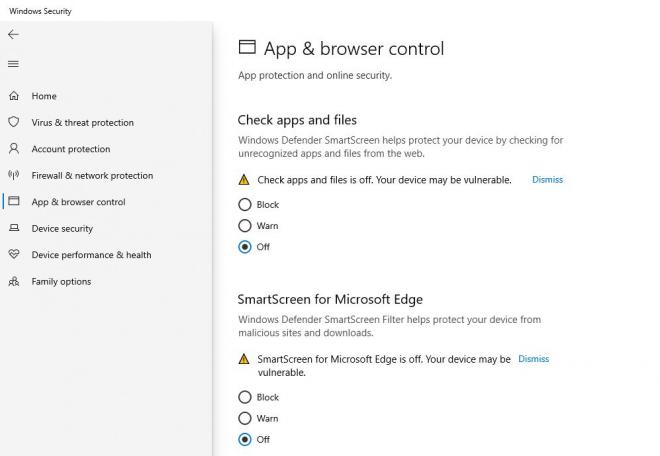Open App & browser control in sidebar

[x=78, y=202]
